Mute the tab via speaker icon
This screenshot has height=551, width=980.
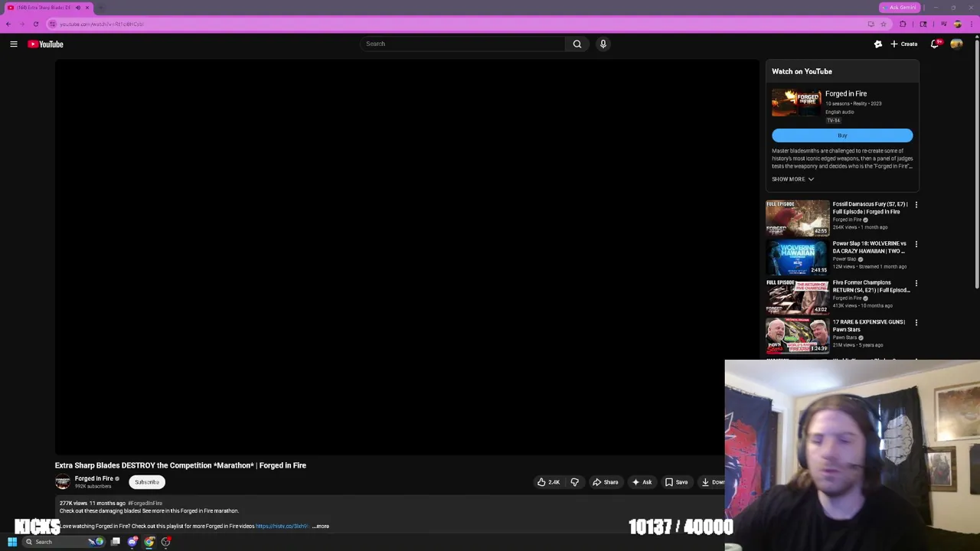pos(77,8)
